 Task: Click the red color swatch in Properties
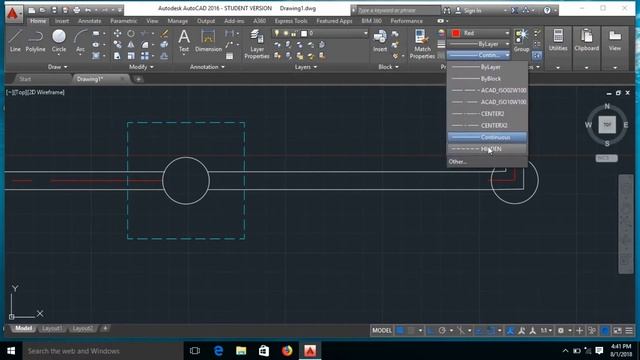[456, 33]
